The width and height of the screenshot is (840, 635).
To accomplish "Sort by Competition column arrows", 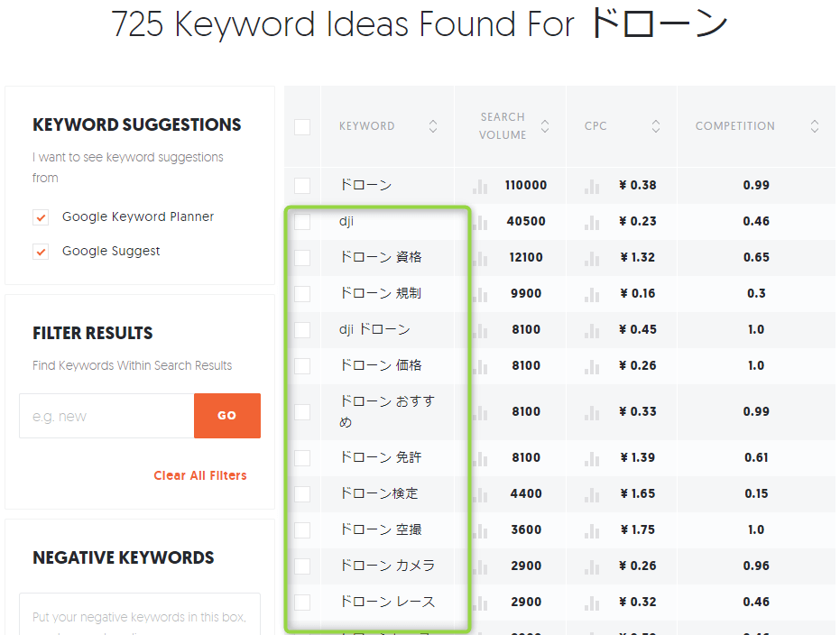I will point(815,127).
